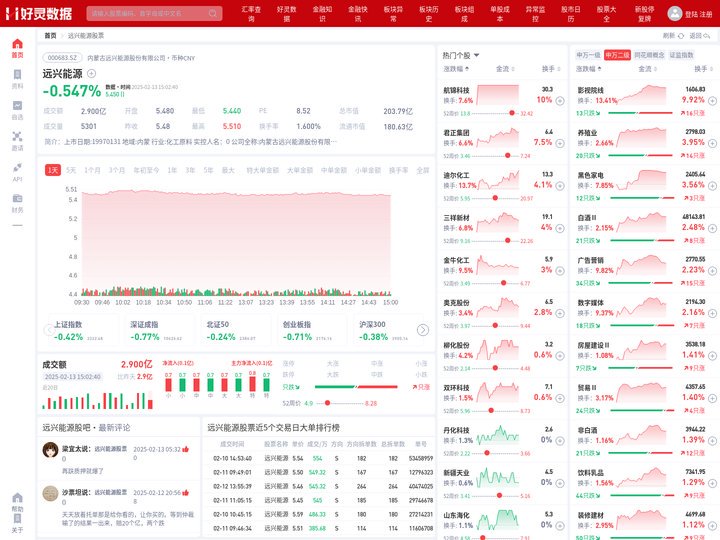Click the 好灵数据 logo
This screenshot has width=720, height=540.
pyautogui.click(x=39, y=14)
